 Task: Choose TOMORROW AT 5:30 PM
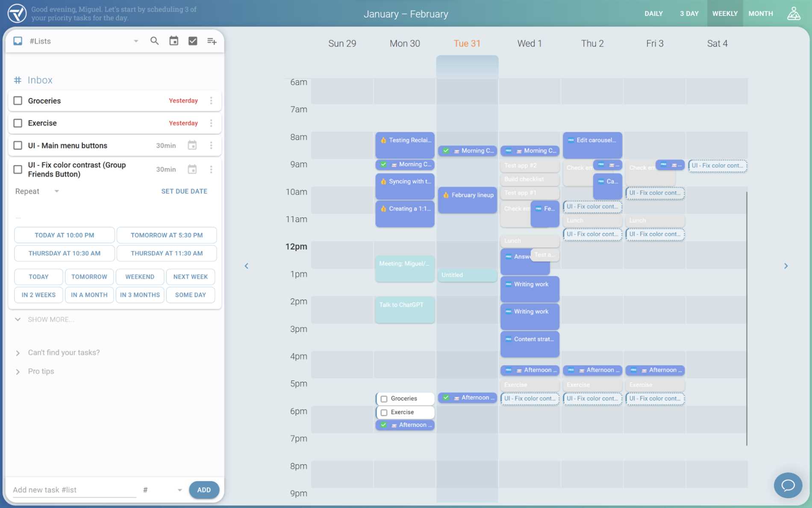(x=167, y=235)
